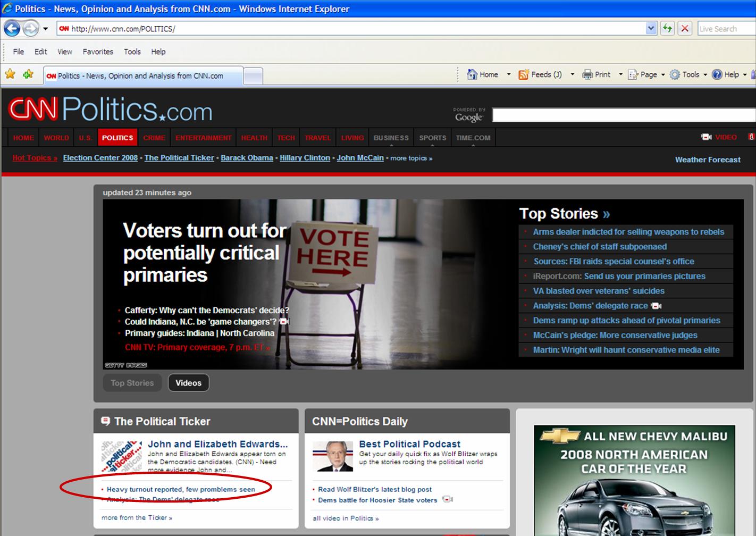Expand the Print dropdown arrow
This screenshot has height=536, width=756.
(620, 74)
